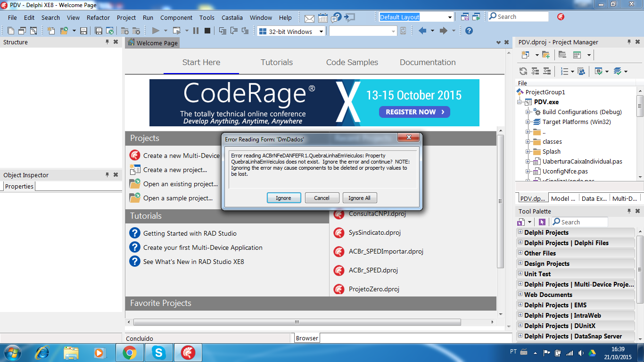Open the File menu
The image size is (644, 362).
[12, 17]
